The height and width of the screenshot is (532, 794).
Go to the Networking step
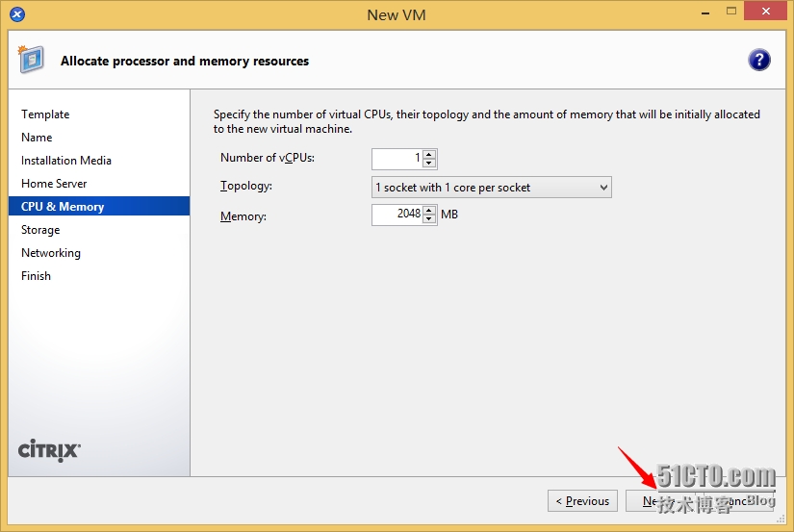(x=51, y=253)
